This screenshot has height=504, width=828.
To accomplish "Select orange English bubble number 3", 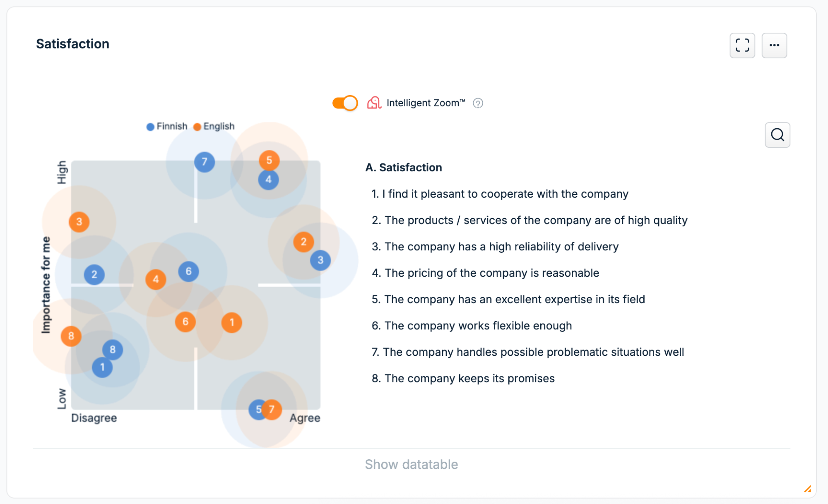I will (79, 222).
